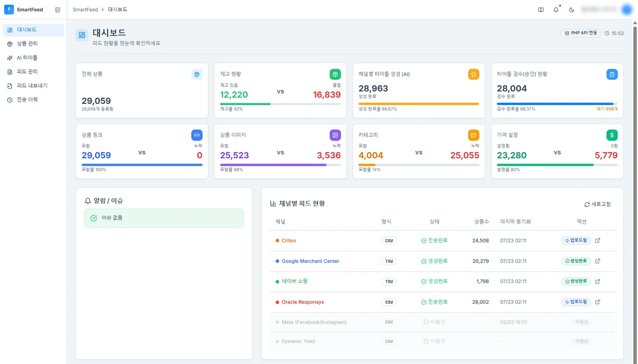Open 전송 이력 in the sidebar

pyautogui.click(x=33, y=100)
